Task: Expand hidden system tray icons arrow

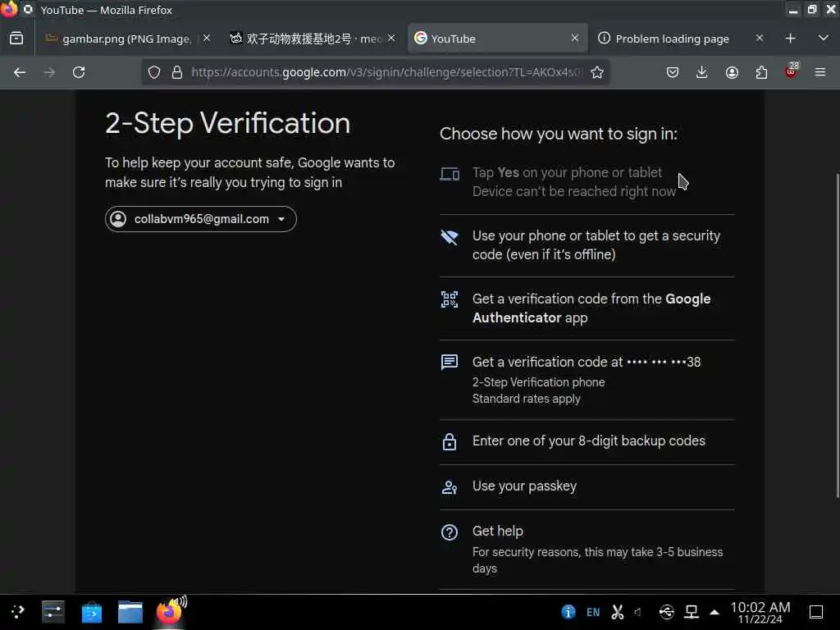Action: click(714, 612)
